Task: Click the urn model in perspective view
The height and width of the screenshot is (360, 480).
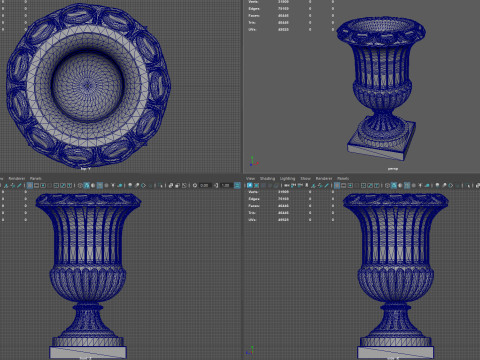Action: click(x=382, y=87)
